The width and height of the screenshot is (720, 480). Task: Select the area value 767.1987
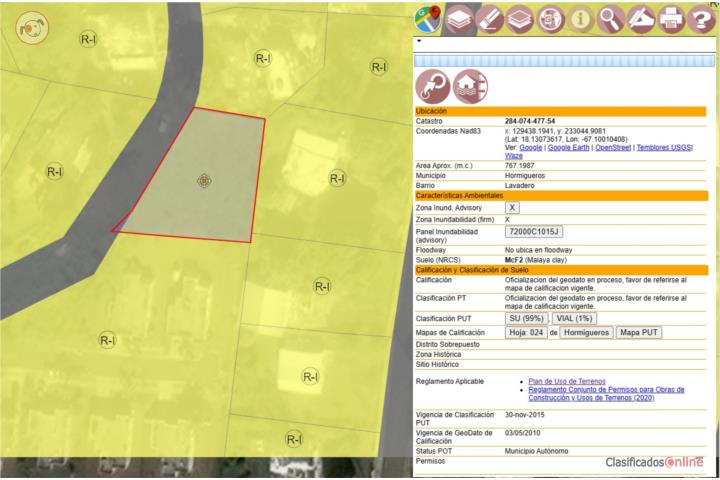click(519, 165)
